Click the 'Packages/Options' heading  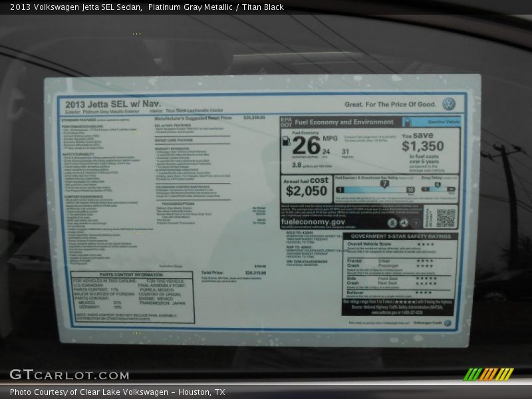[178, 204]
